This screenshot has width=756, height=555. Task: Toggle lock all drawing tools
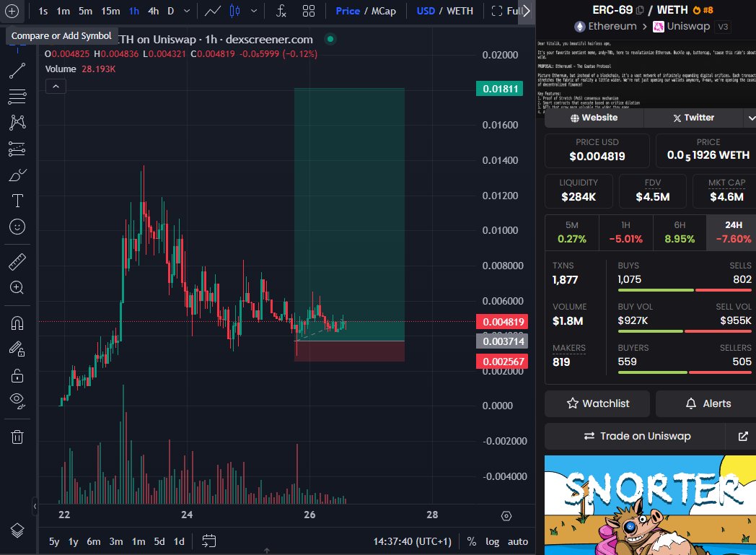[17, 375]
